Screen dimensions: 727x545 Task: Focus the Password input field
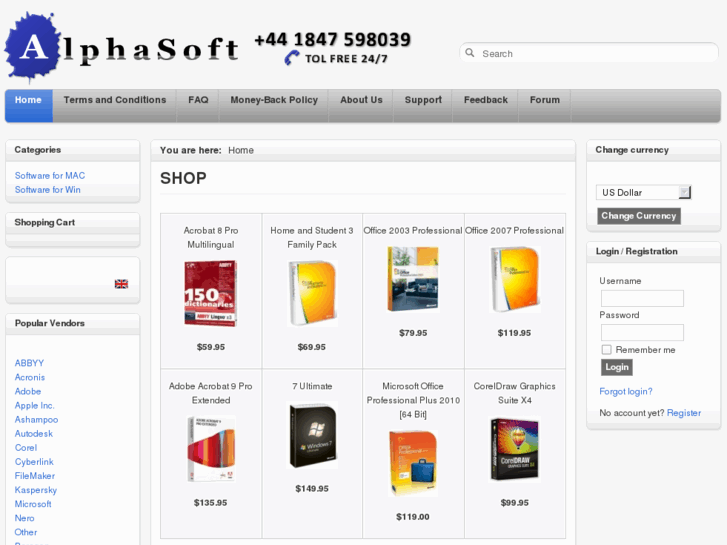642,332
